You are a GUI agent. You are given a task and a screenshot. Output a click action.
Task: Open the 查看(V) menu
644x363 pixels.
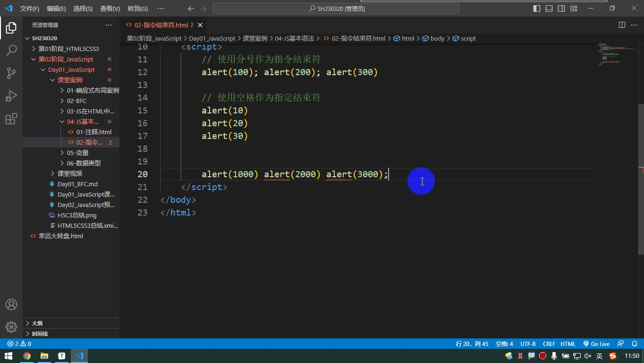point(110,9)
